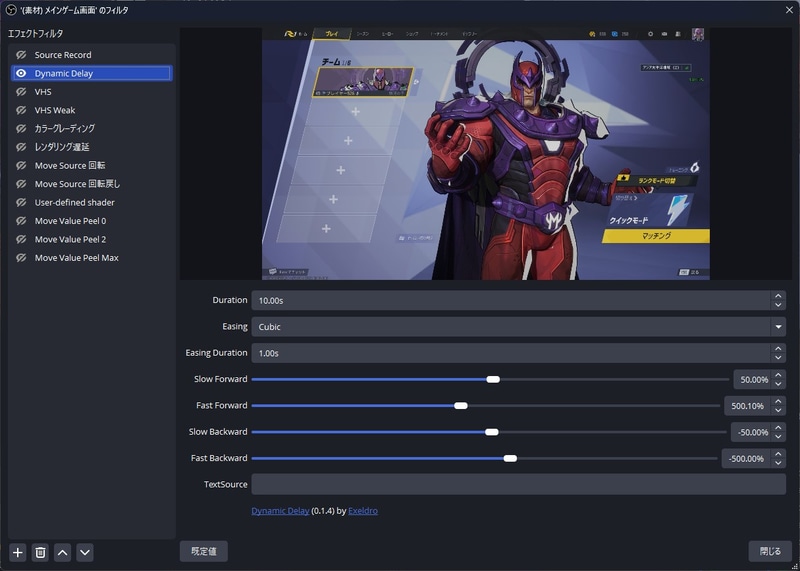Click the game preview thumbnail
The width and height of the screenshot is (800, 571).
[486, 153]
